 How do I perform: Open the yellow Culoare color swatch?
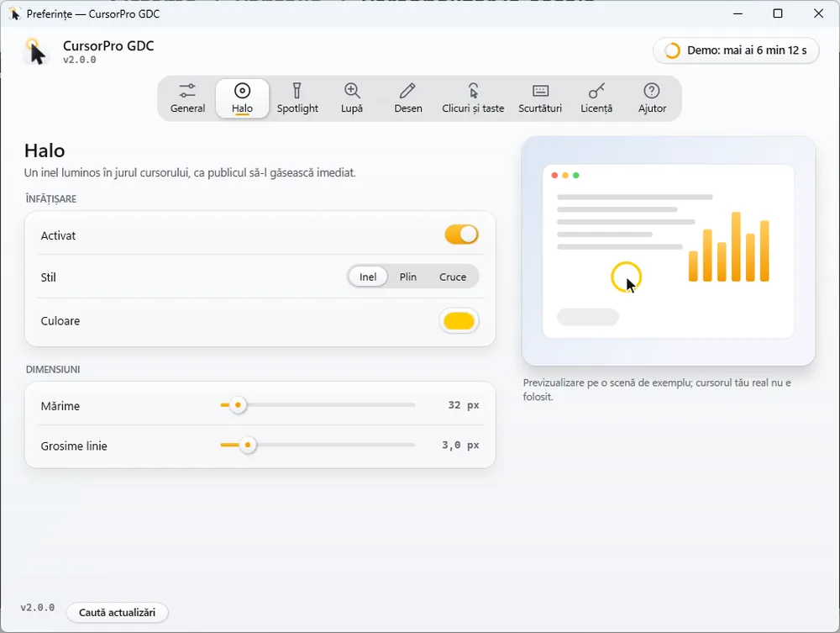[459, 321]
